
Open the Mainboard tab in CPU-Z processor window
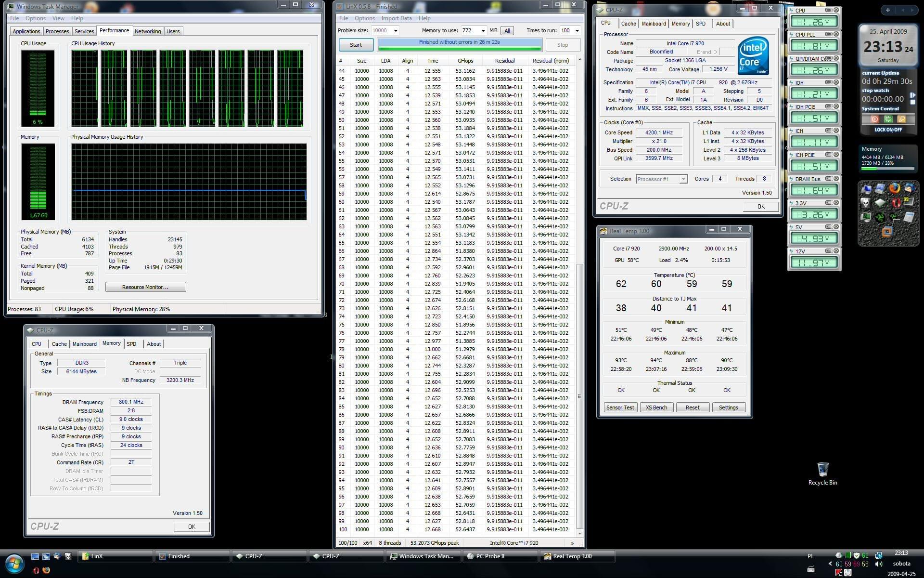(x=654, y=24)
